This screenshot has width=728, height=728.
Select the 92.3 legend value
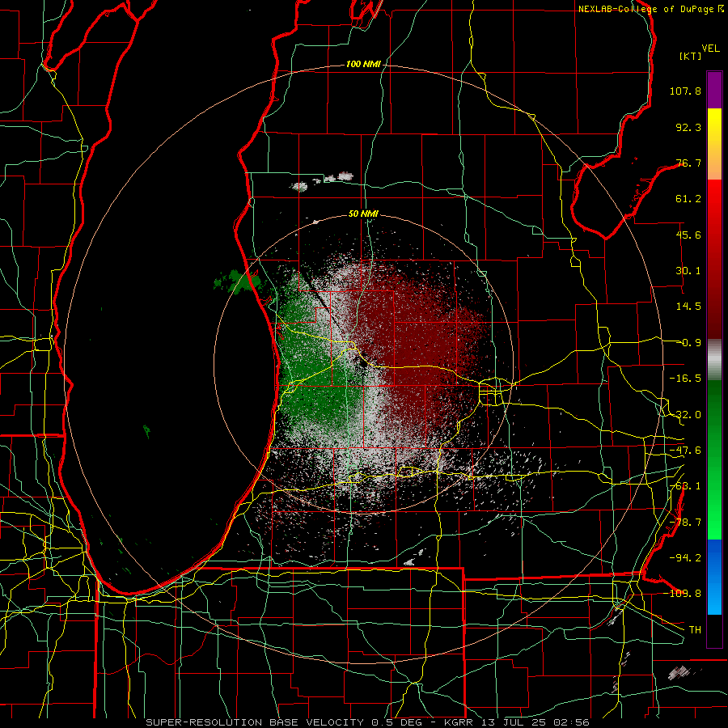click(688, 127)
